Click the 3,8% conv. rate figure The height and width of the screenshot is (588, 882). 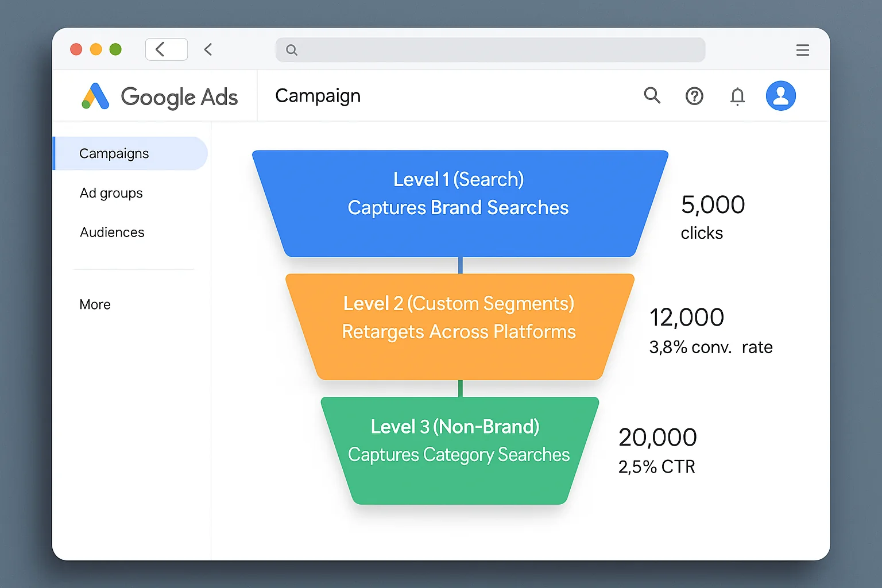click(x=710, y=347)
